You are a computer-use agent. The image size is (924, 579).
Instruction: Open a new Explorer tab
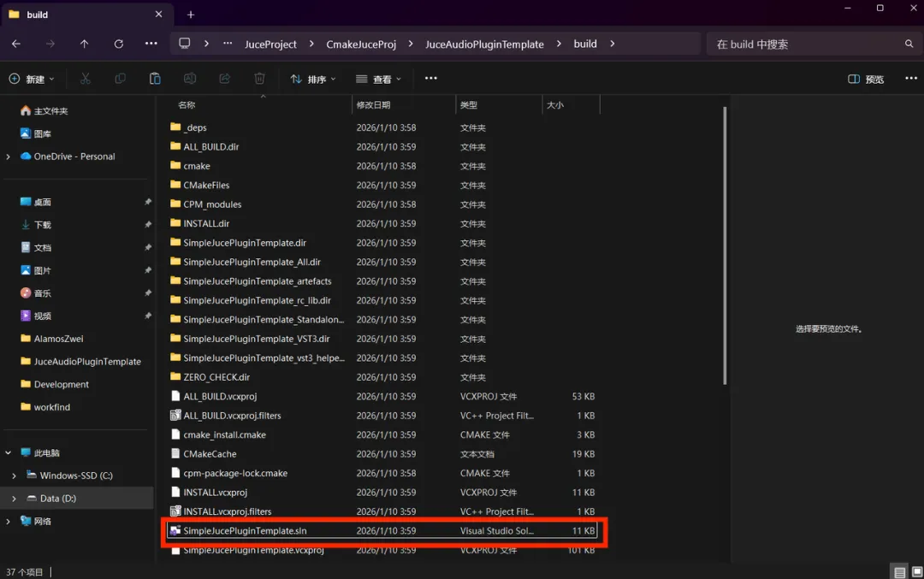tap(190, 15)
